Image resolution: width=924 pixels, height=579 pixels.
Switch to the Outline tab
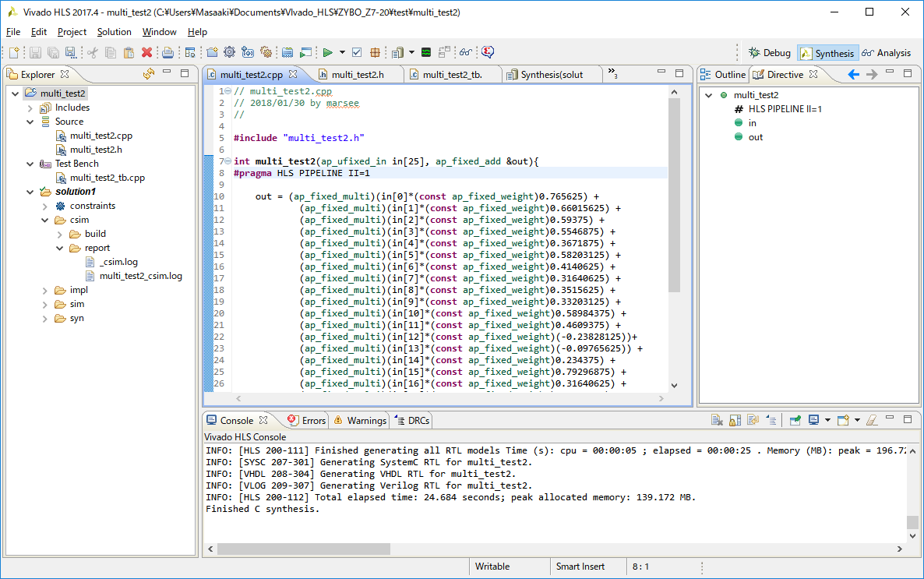[723, 74]
